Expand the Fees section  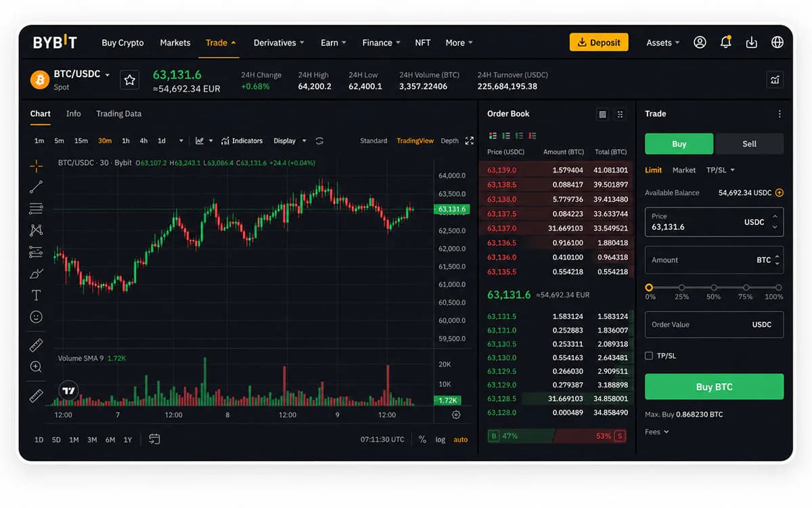pos(657,431)
